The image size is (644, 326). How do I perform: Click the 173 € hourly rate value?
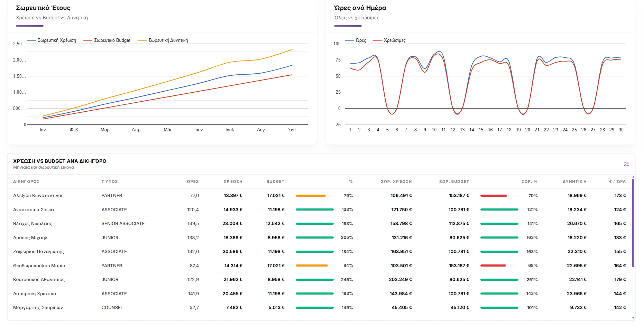click(x=620, y=196)
